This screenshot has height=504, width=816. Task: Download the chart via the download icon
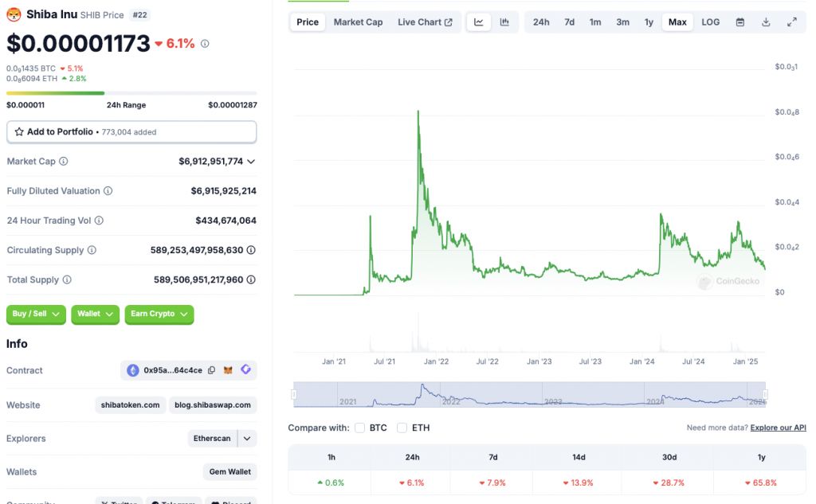[x=767, y=21]
